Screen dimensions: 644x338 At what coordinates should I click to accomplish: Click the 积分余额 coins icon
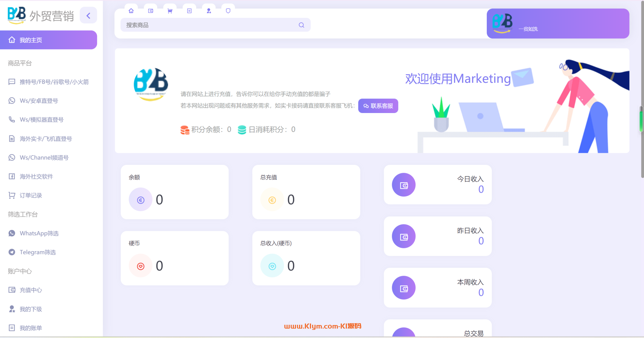[x=185, y=130]
